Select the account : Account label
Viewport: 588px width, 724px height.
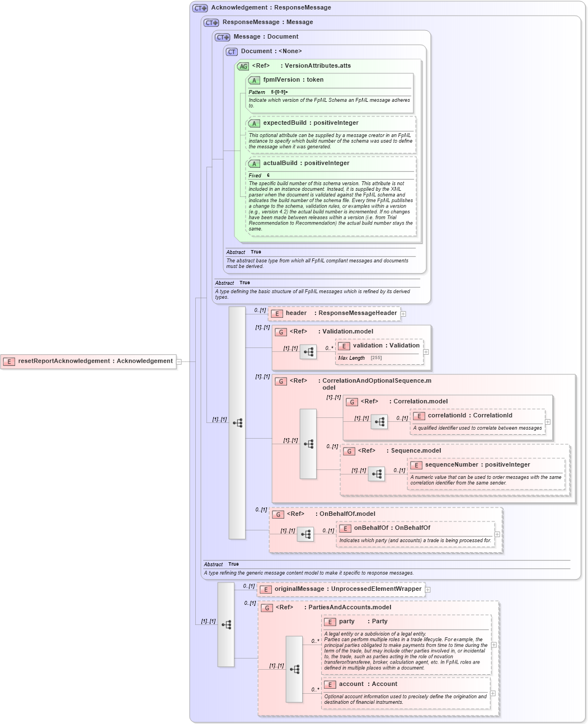tap(368, 684)
